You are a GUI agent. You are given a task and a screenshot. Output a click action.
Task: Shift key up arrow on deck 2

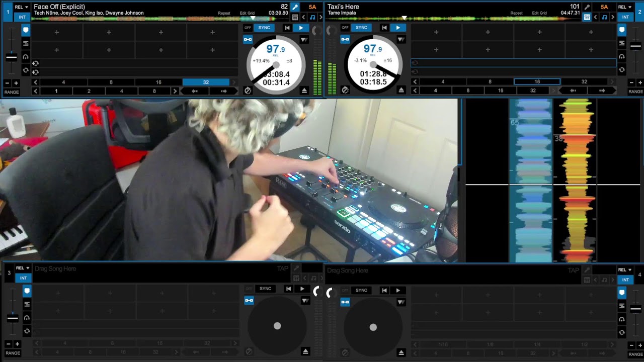[612, 18]
